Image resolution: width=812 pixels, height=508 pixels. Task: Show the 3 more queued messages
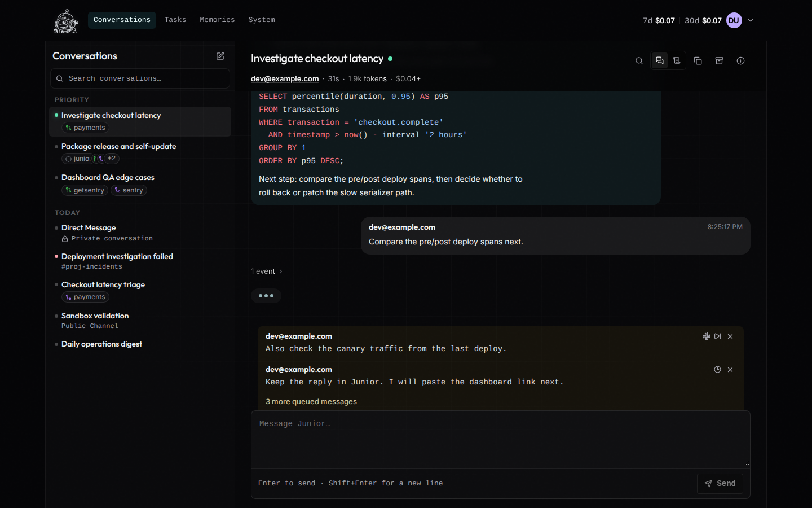pyautogui.click(x=311, y=402)
